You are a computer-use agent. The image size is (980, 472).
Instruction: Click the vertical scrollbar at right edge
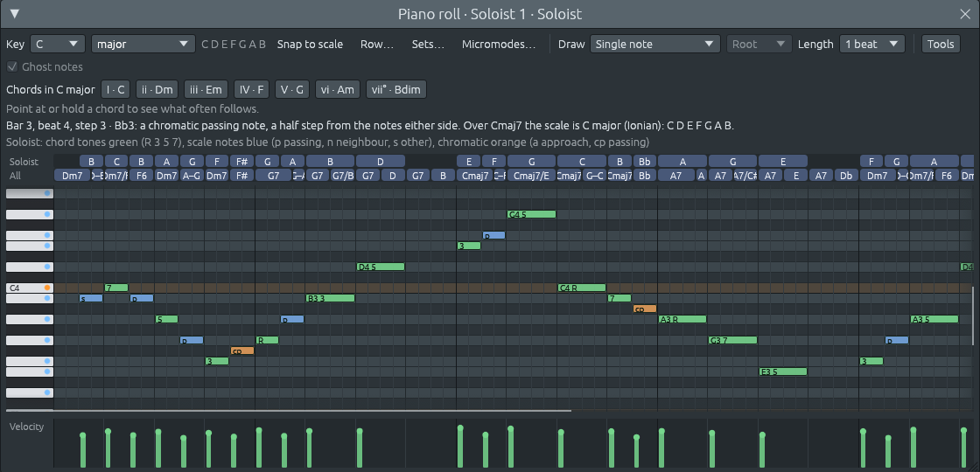972,315
